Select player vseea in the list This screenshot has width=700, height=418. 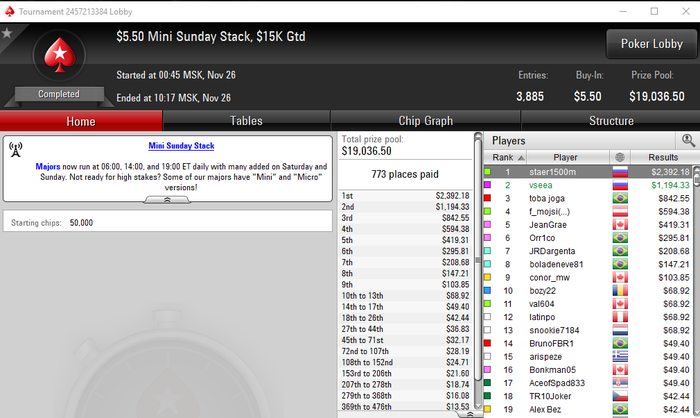[541, 185]
